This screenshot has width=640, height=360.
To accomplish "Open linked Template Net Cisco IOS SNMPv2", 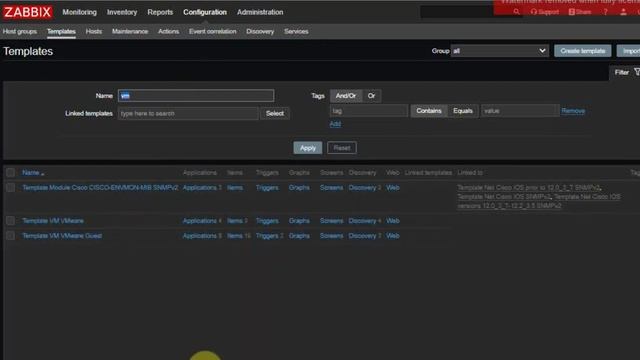I will [x=504, y=197].
